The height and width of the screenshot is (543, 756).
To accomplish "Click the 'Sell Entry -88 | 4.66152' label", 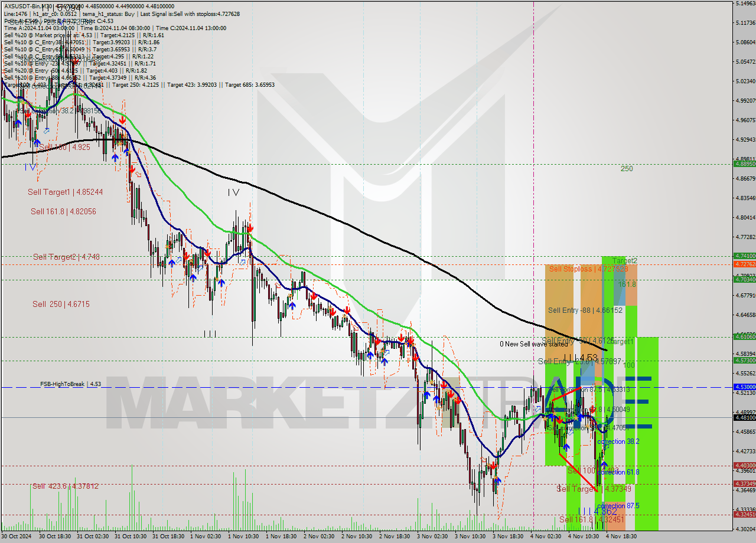I will 585,310.
